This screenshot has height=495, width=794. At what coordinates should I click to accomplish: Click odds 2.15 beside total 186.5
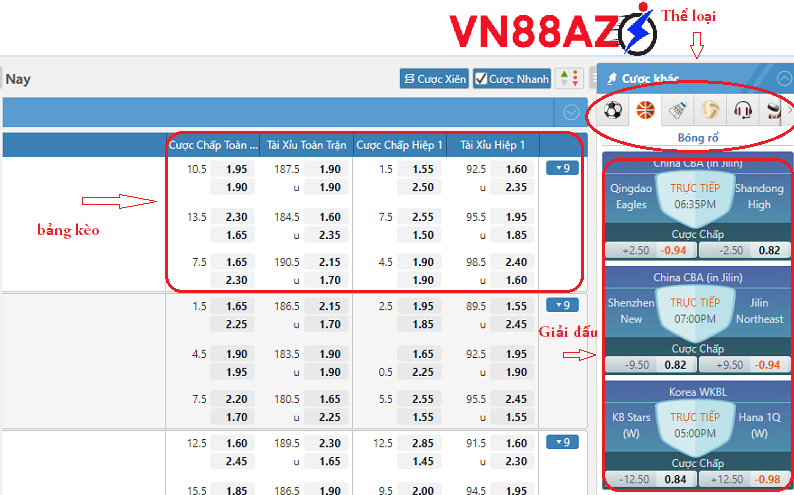[326, 306]
